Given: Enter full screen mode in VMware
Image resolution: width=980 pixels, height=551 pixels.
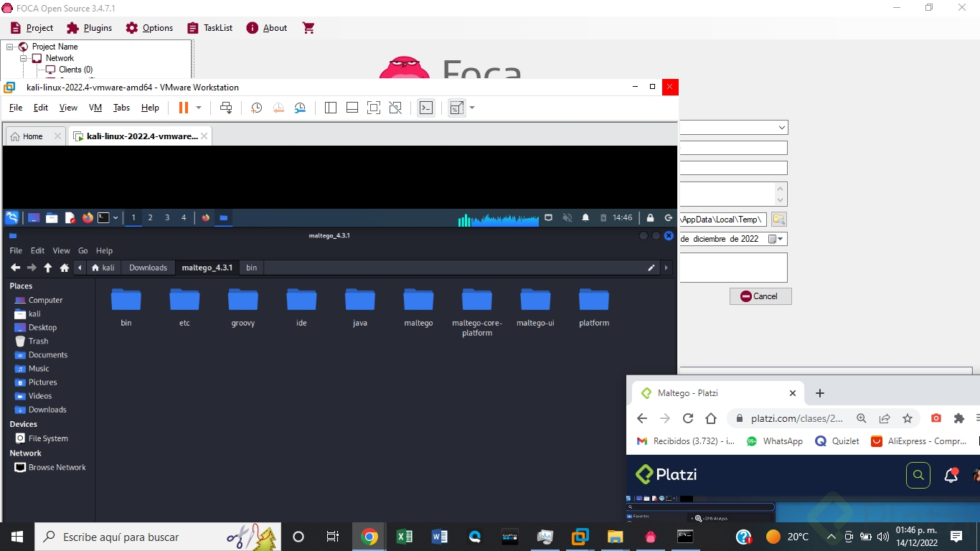Looking at the screenshot, I should click(374, 108).
